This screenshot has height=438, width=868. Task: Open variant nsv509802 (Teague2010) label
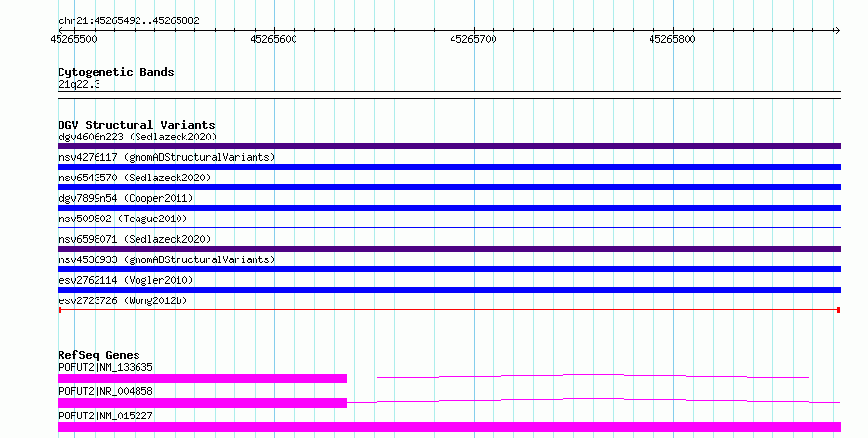click(123, 219)
